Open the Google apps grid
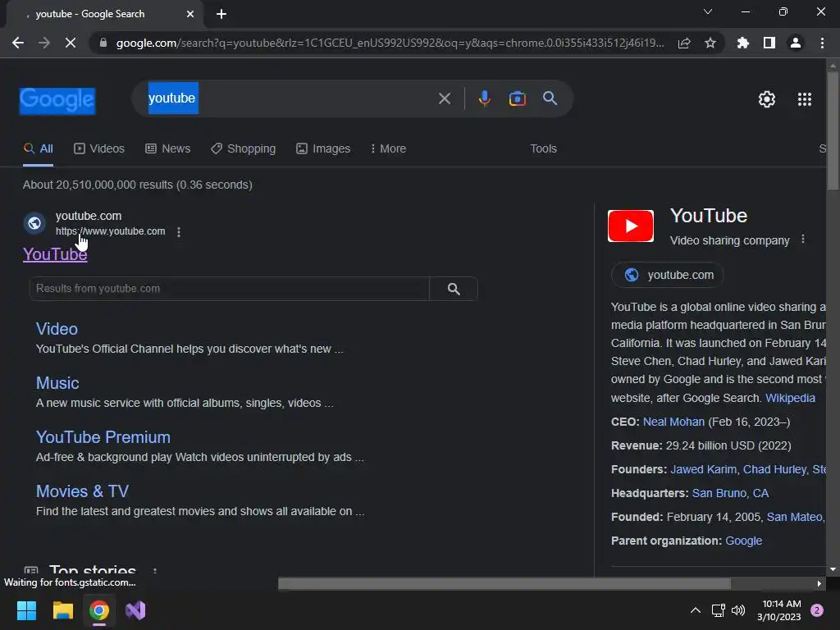This screenshot has width=840, height=630. [x=804, y=99]
